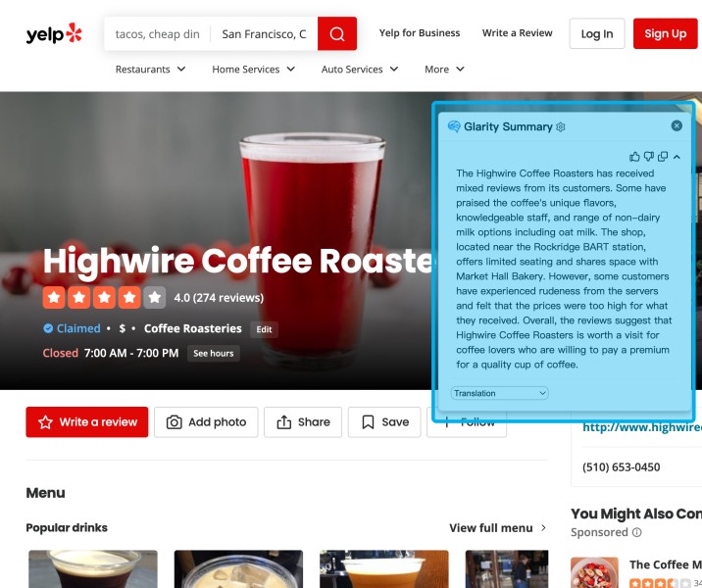Copy the Glarity summary text
This screenshot has height=588, width=702.
coord(663,157)
